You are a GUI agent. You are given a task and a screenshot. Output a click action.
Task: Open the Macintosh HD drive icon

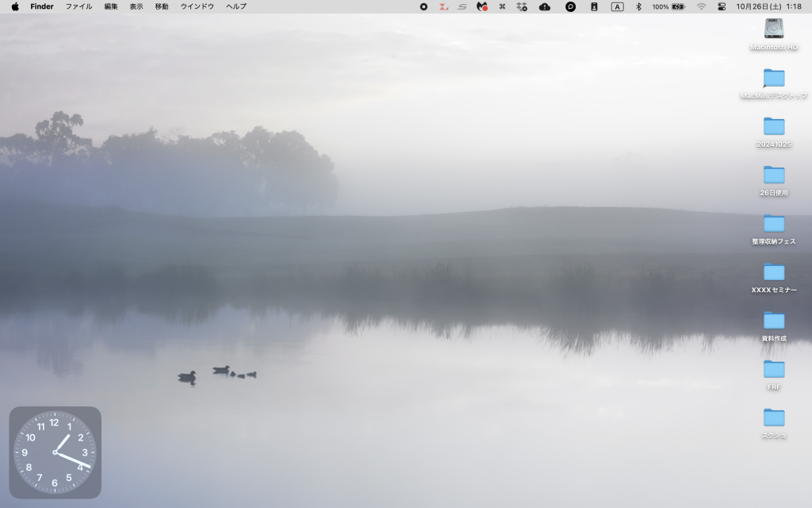tap(774, 29)
